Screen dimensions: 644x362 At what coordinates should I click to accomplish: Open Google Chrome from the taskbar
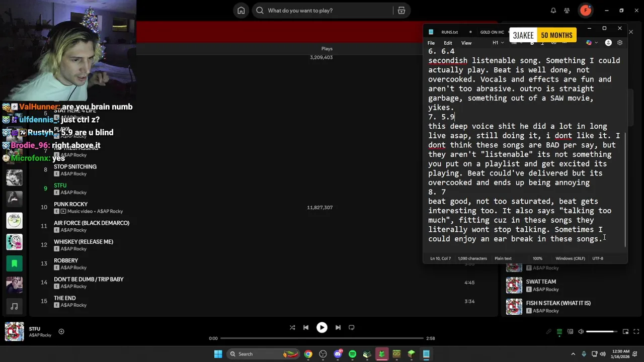pyautogui.click(x=308, y=354)
